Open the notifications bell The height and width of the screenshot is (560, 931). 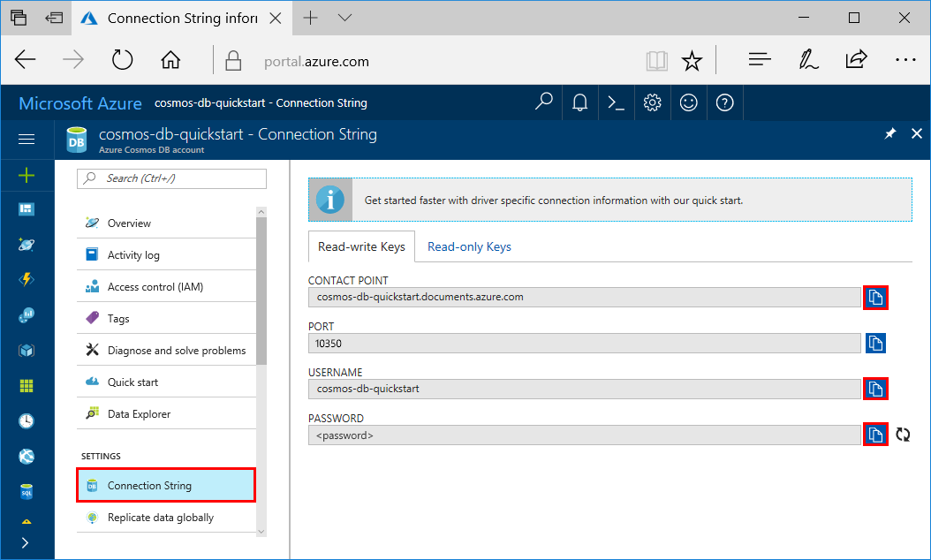580,102
